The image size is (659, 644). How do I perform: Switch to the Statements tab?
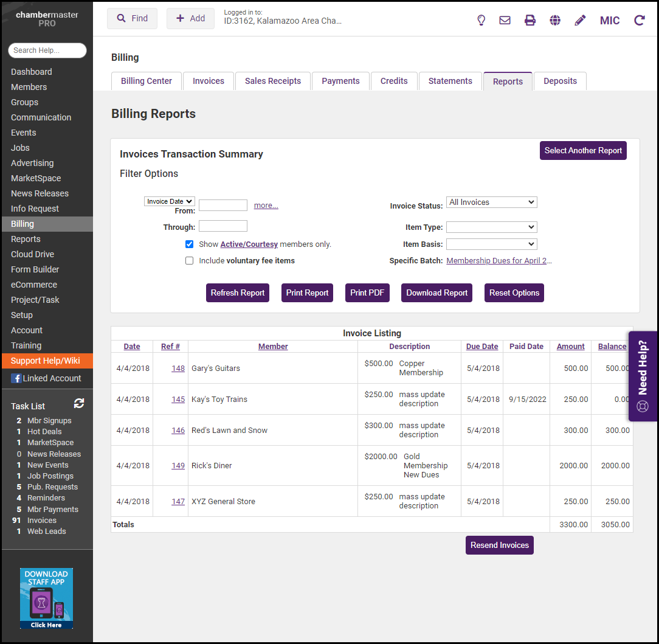tap(450, 81)
